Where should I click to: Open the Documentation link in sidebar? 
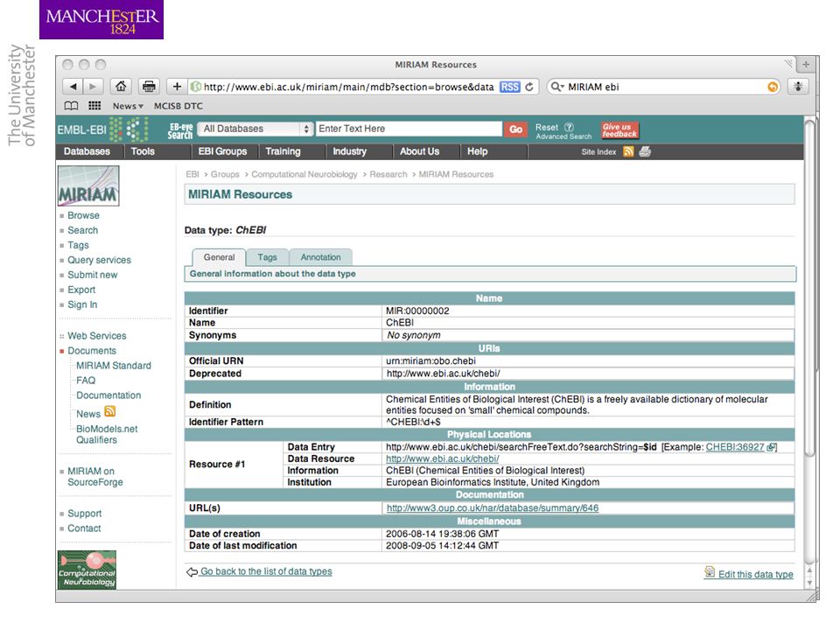pyautogui.click(x=108, y=395)
